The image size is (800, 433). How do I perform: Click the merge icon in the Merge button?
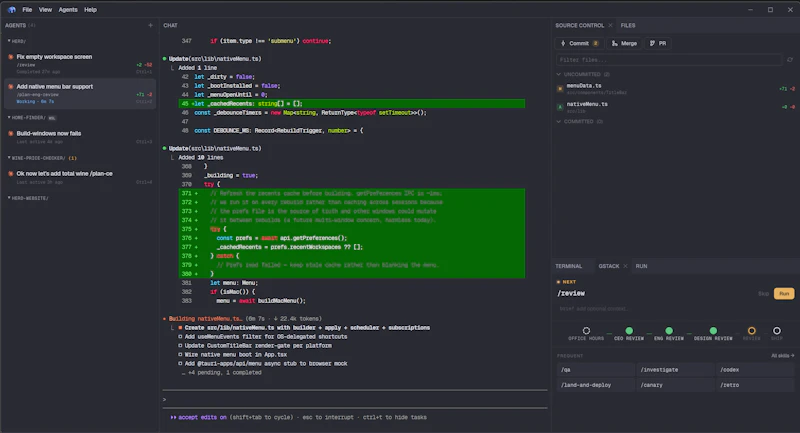click(x=615, y=43)
